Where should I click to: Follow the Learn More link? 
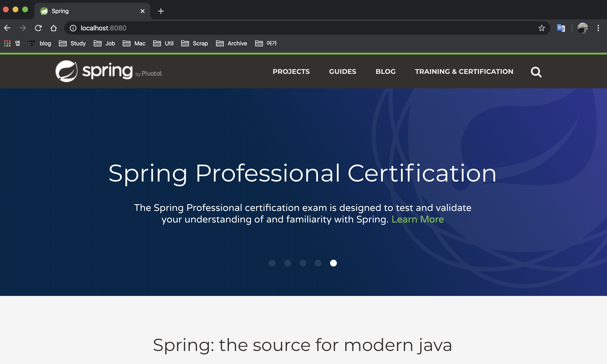coord(418,219)
